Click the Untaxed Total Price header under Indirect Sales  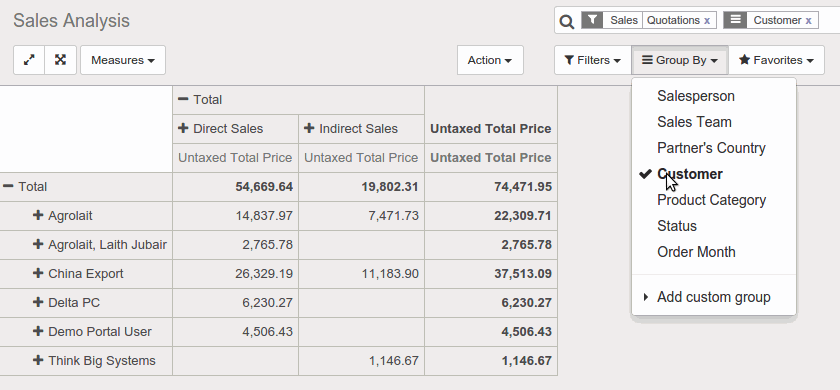coord(361,158)
